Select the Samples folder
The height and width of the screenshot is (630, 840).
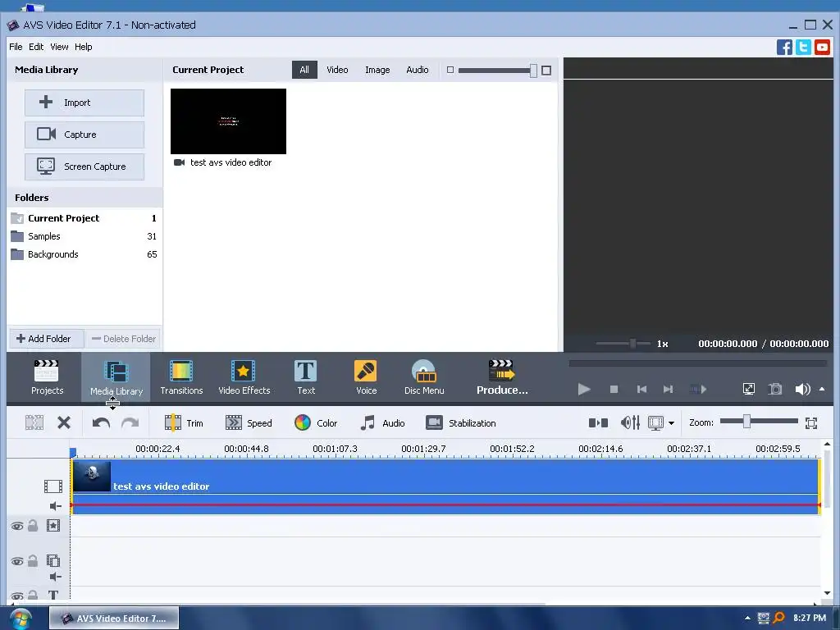click(x=84, y=236)
